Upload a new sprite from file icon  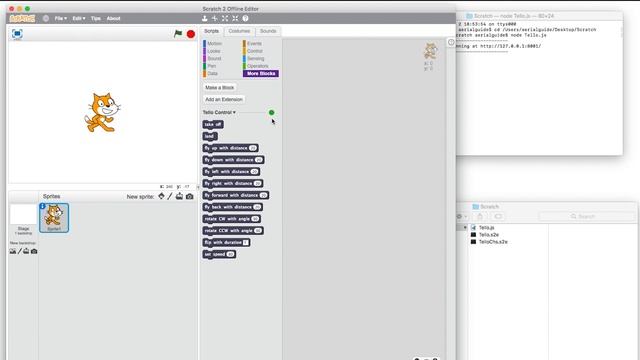click(179, 196)
